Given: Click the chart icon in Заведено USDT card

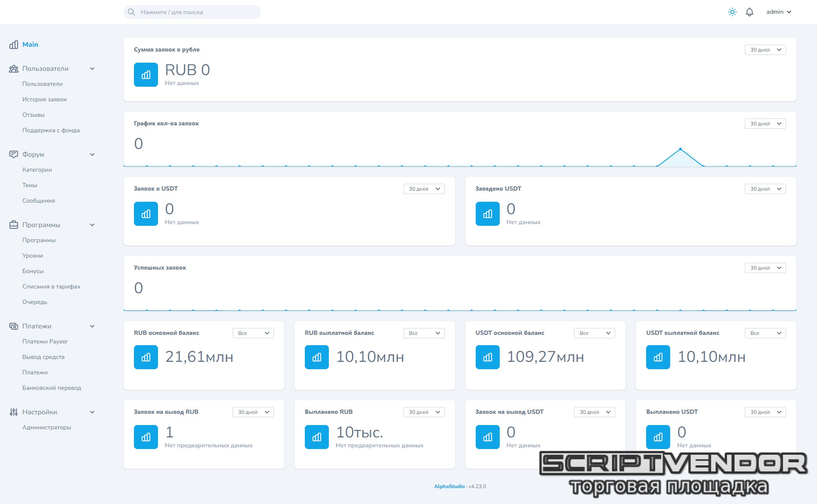Looking at the screenshot, I should (488, 214).
